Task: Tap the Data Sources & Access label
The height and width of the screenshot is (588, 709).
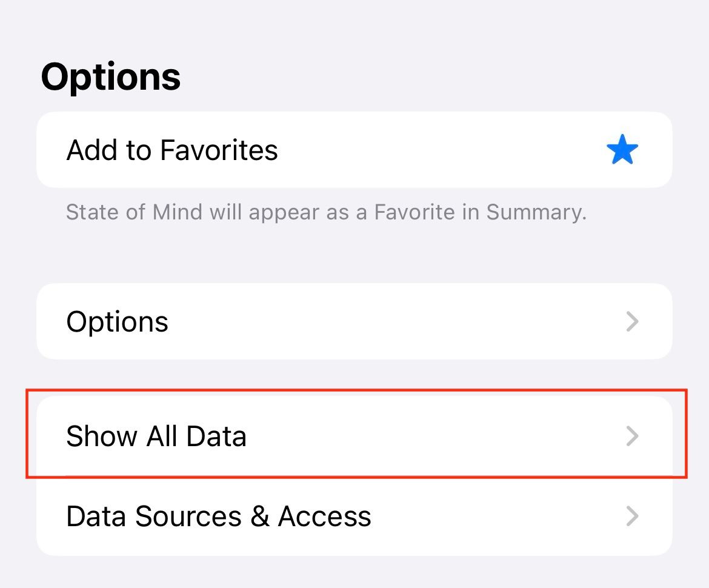Action: tap(219, 516)
